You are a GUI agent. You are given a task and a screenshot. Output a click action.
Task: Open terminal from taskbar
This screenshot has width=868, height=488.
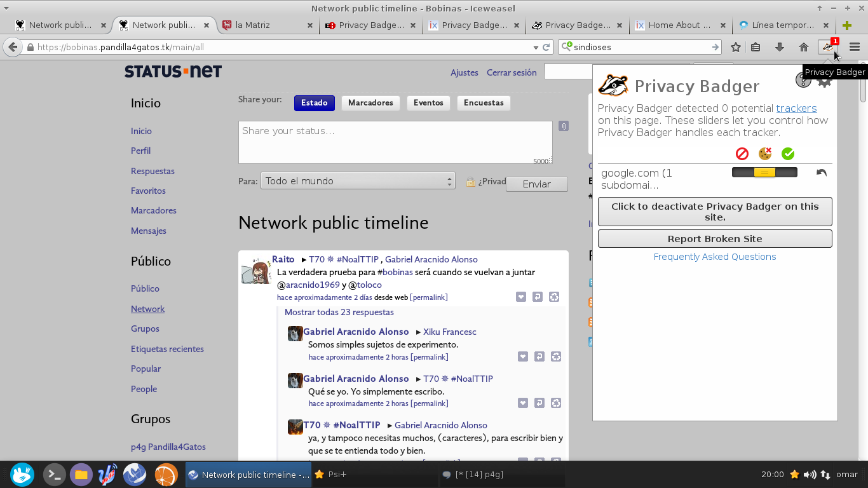click(54, 475)
